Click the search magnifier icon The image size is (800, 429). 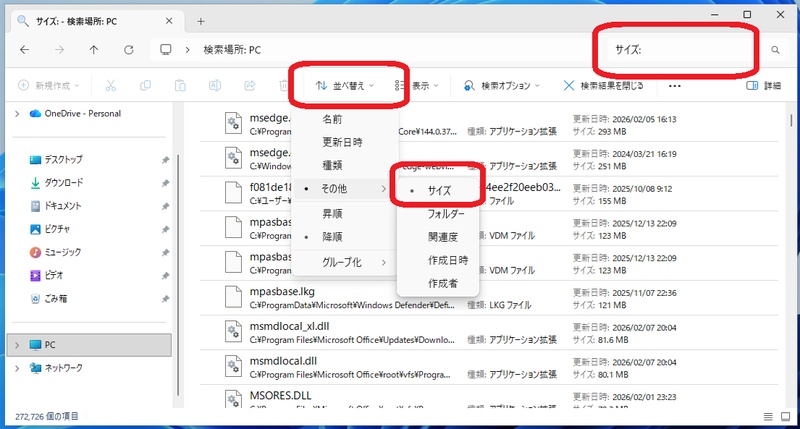point(775,50)
